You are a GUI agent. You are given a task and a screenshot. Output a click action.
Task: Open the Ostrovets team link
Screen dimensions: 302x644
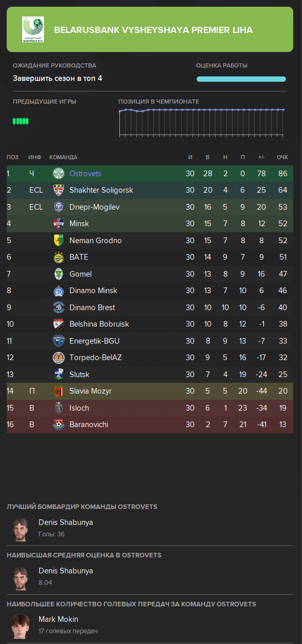pos(85,174)
